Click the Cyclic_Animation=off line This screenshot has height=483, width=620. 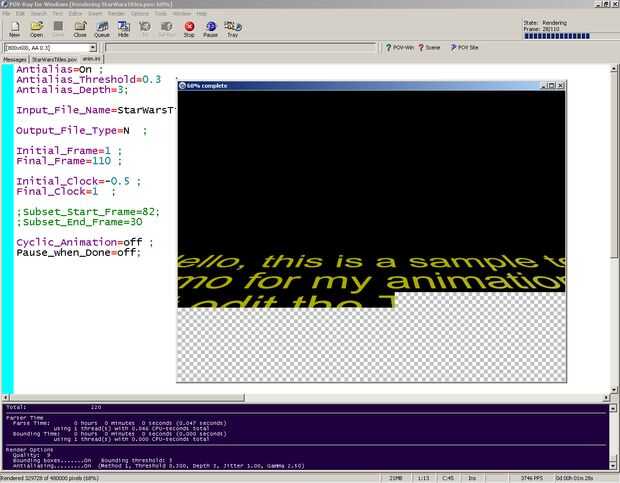pos(85,242)
